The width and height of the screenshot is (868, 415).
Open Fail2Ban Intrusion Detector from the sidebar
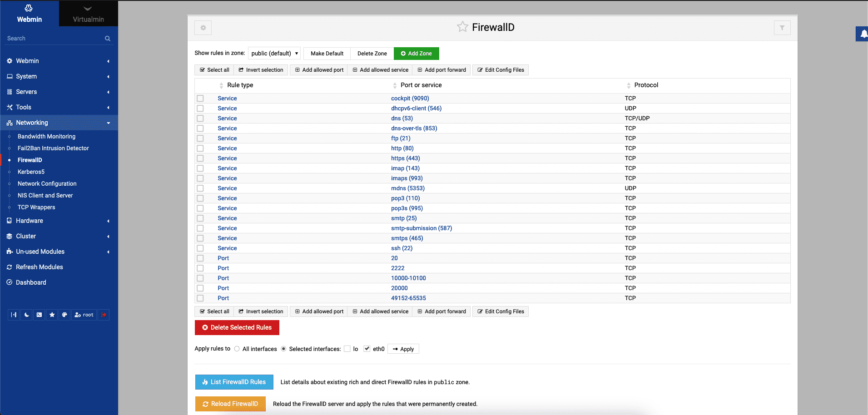point(53,148)
